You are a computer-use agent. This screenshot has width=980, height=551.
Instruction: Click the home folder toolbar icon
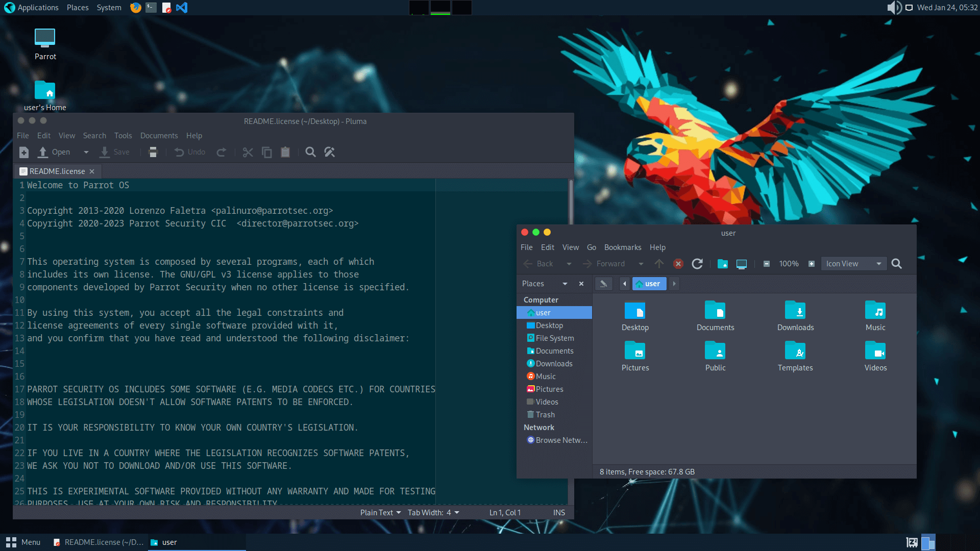tap(722, 264)
